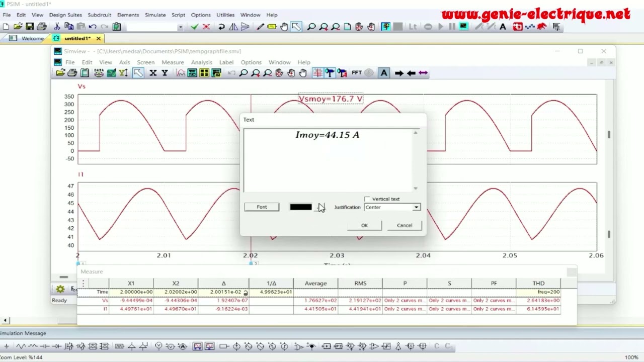Click the RMS column header in Measure table

[360, 283]
